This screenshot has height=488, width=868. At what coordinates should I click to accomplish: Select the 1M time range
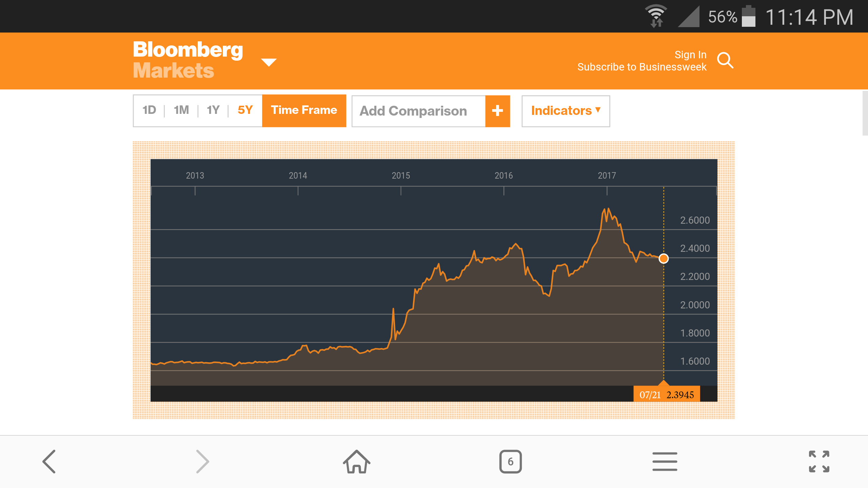(x=181, y=110)
